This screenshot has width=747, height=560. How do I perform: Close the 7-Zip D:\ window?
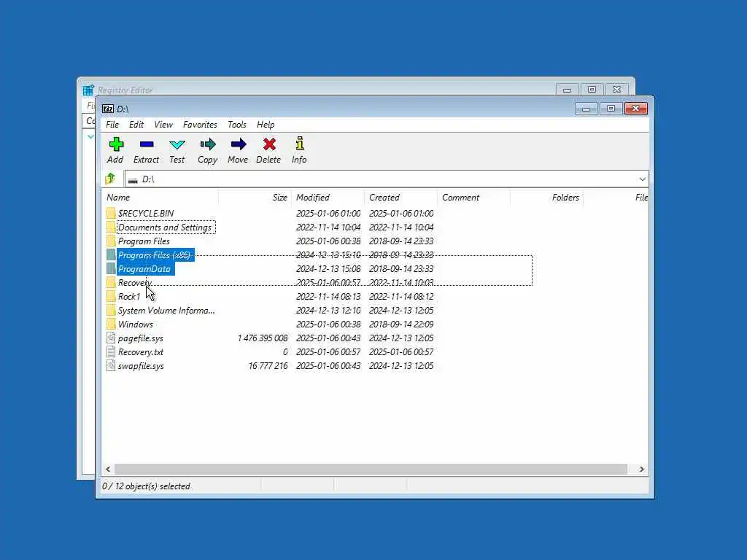pyautogui.click(x=635, y=109)
